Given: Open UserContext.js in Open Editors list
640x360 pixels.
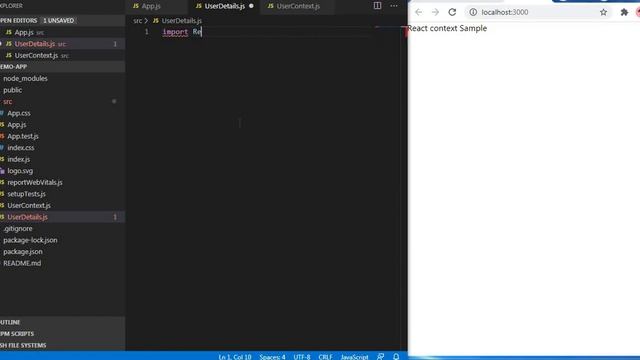Looking at the screenshot, I should 62,55.
